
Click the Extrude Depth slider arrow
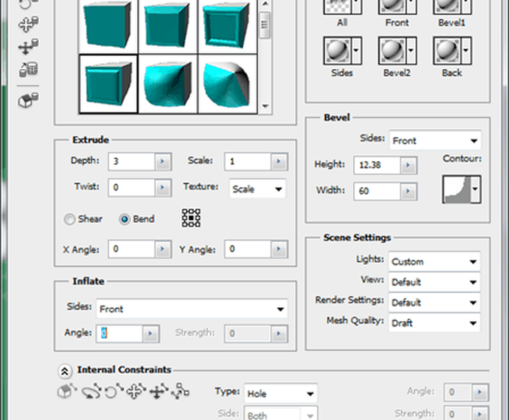click(162, 161)
